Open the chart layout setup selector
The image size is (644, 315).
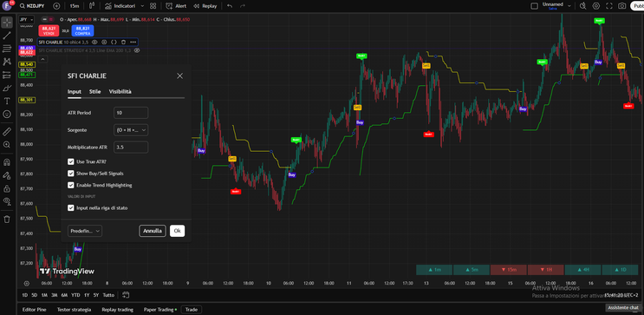coord(534,6)
